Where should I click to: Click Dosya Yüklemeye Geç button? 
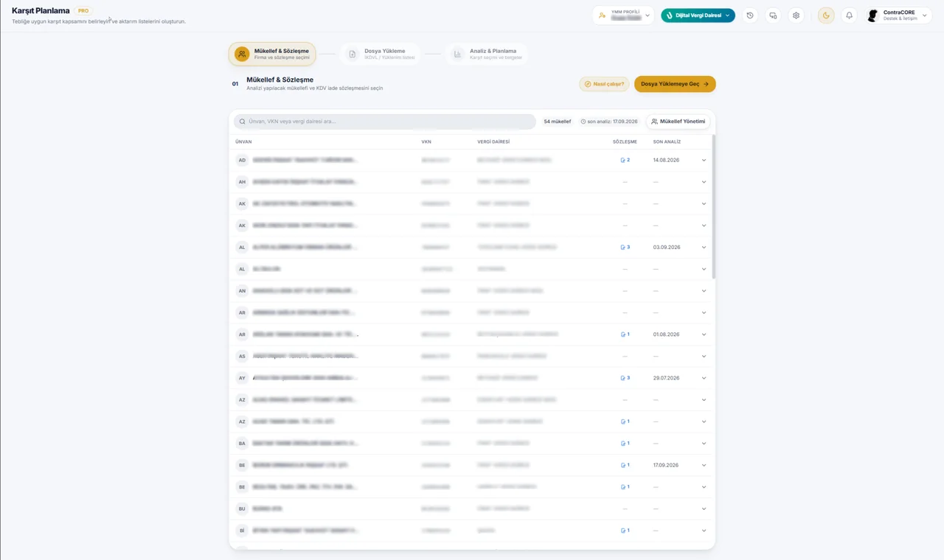(x=675, y=84)
